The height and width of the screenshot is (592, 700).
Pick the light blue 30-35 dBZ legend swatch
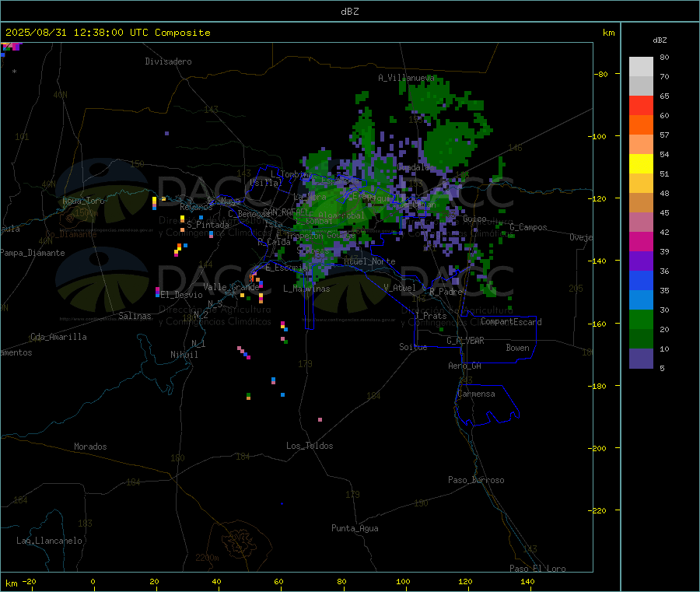coord(641,300)
